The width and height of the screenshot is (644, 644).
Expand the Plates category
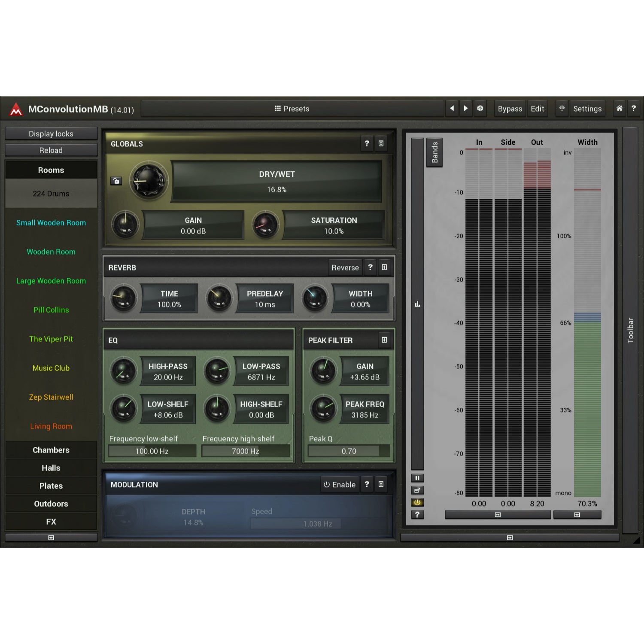click(51, 486)
